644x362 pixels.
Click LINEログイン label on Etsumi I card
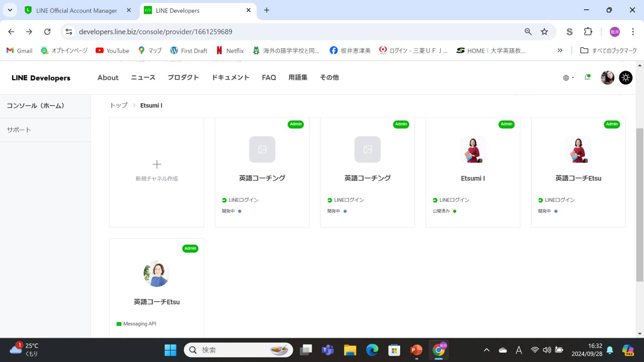pos(454,200)
